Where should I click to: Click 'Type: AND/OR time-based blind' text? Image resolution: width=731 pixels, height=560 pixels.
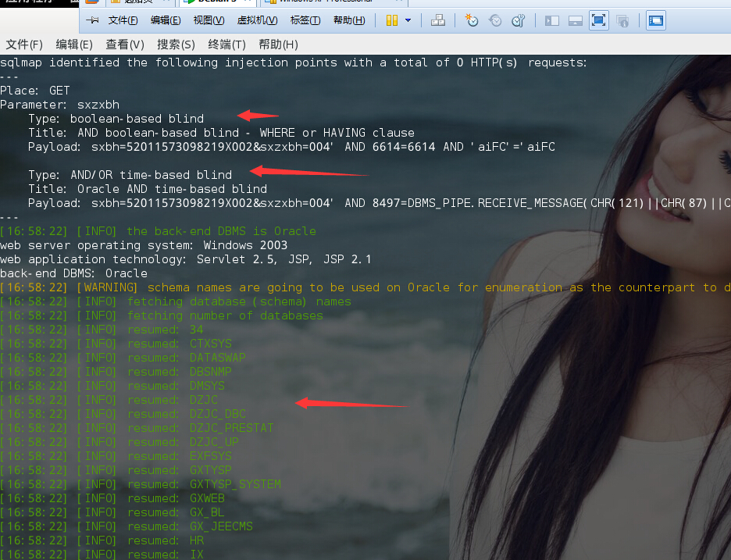click(x=130, y=175)
